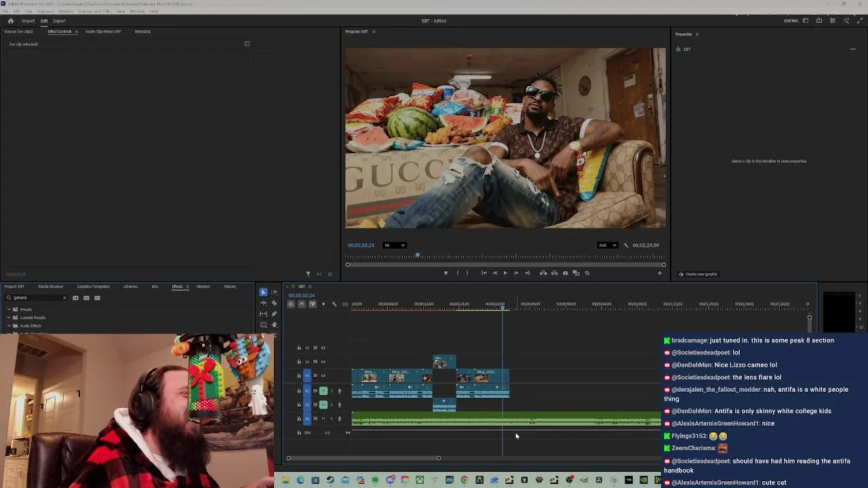Viewport: 868px width, 488px height.
Task: Toggle mute on track A1
Action: pos(323,390)
